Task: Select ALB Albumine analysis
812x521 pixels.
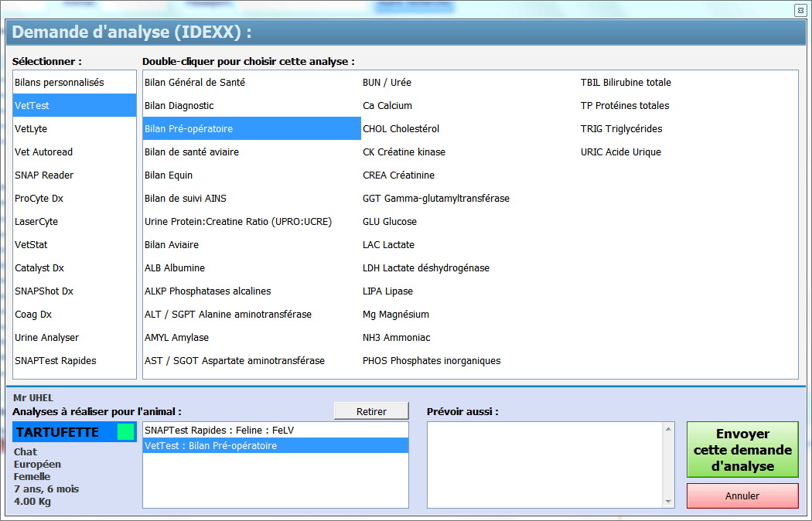Action: click(175, 267)
